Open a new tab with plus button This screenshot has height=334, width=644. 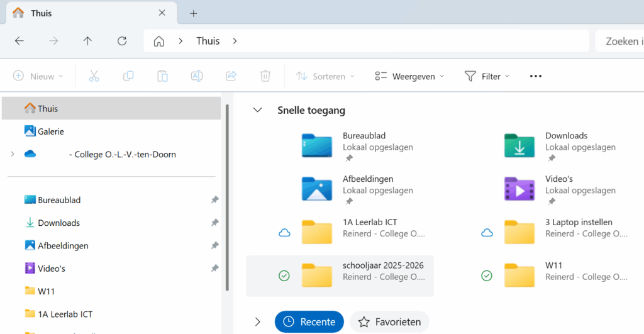[194, 13]
